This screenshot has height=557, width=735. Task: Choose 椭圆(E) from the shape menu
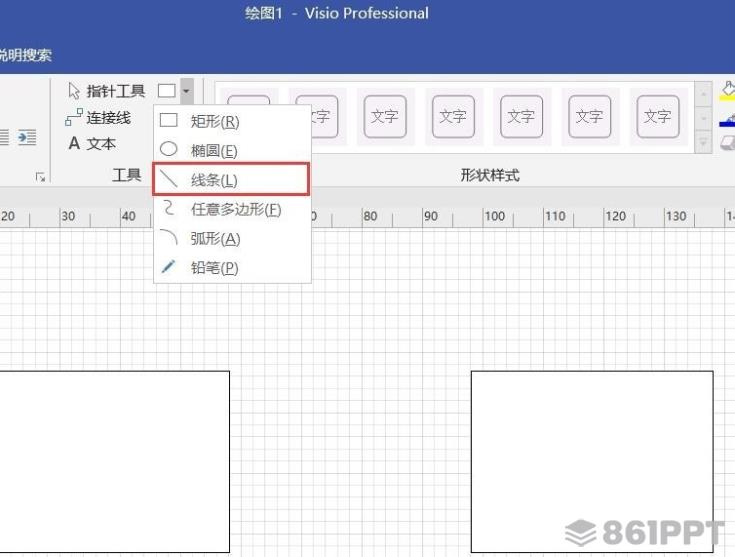(232, 151)
